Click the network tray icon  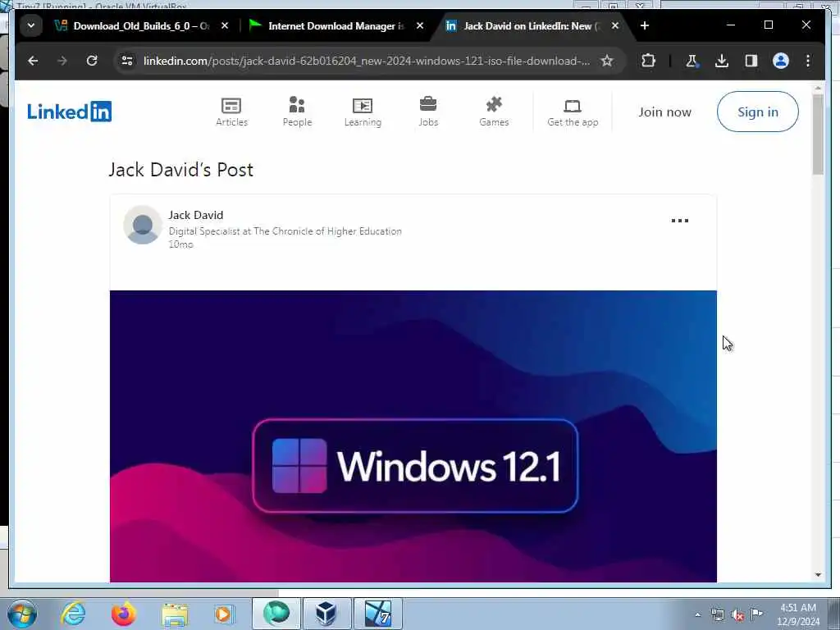pos(717,615)
